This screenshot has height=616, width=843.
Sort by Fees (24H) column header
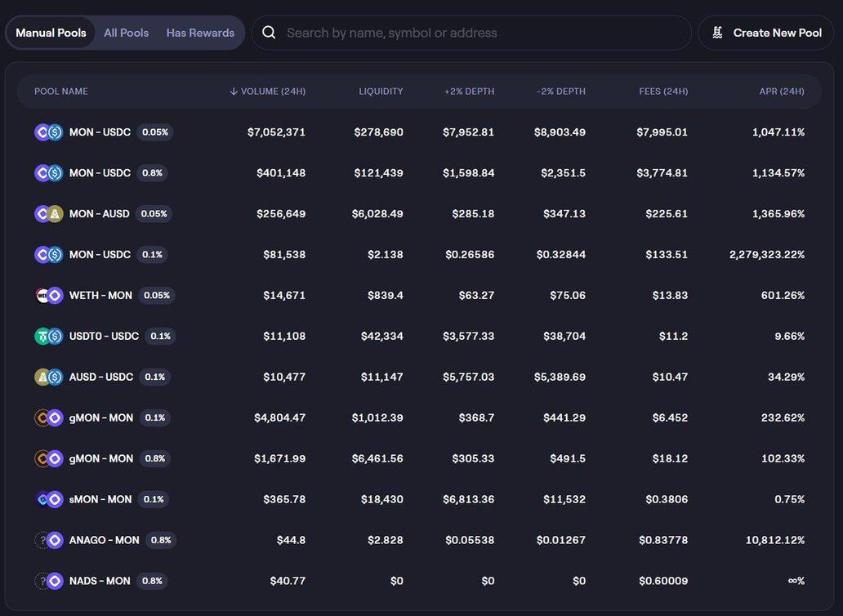[x=663, y=92]
